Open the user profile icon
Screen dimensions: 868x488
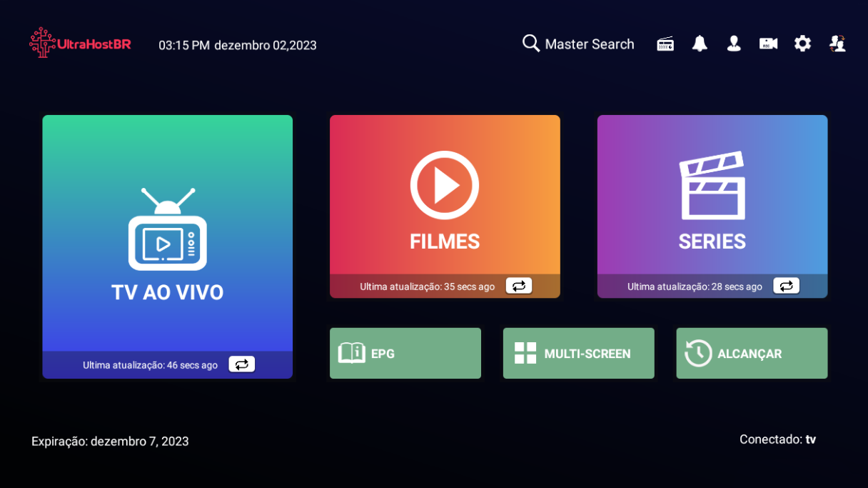tap(734, 44)
